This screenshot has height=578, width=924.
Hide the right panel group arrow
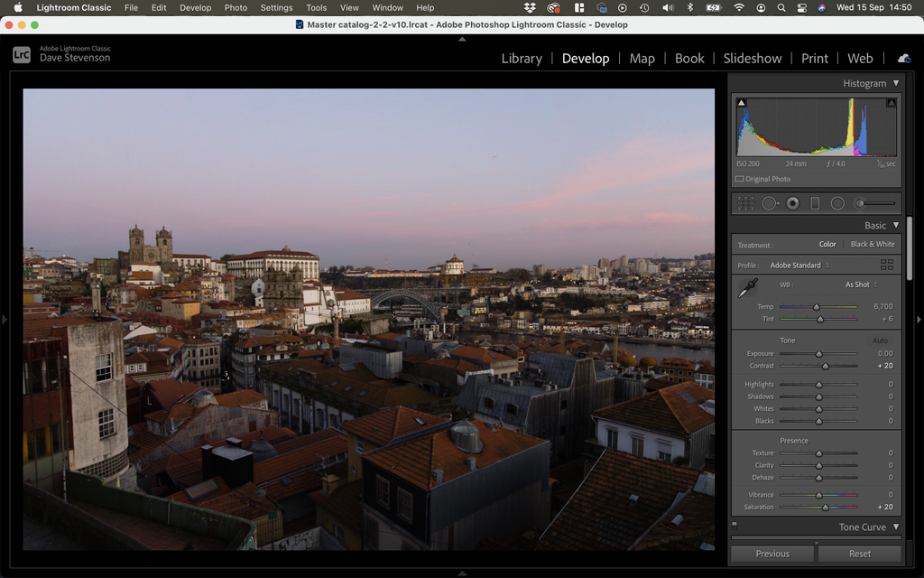[919, 320]
